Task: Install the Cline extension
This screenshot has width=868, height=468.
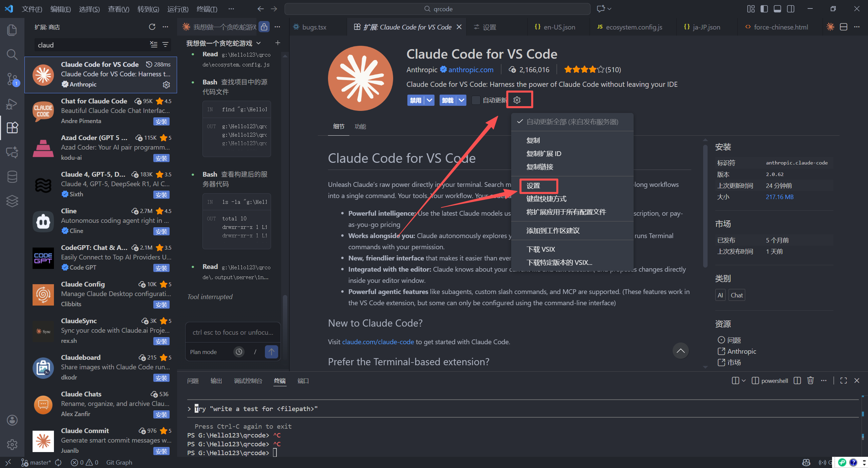Action: [x=161, y=231]
